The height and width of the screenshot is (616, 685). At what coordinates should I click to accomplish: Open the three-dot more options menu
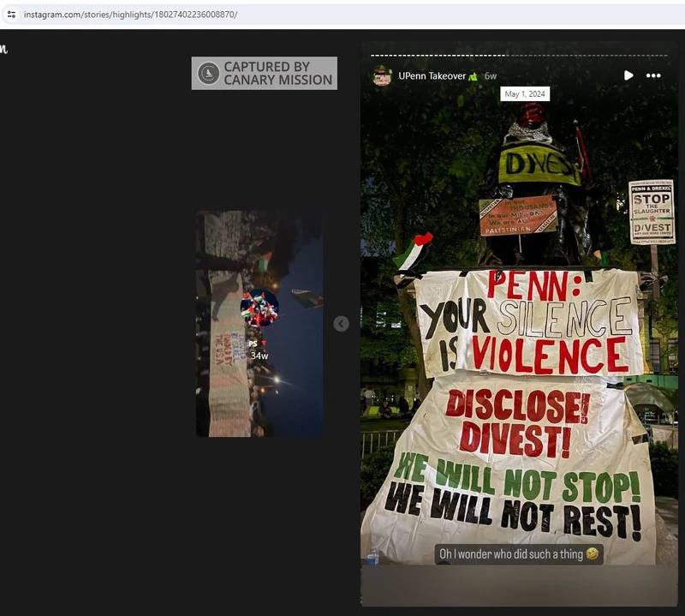point(653,75)
